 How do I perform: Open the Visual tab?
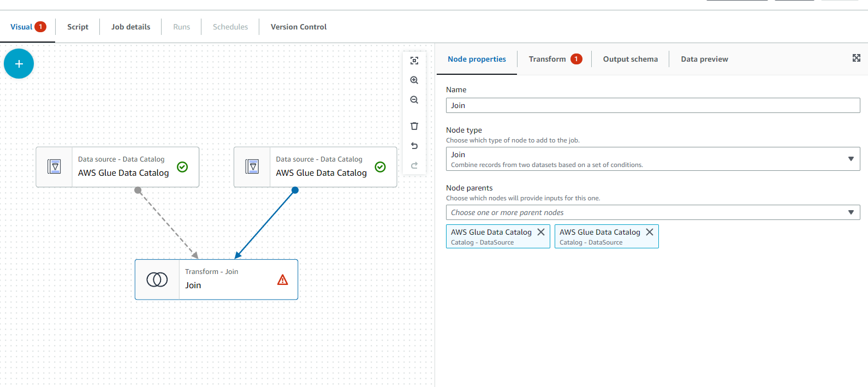tap(27, 27)
